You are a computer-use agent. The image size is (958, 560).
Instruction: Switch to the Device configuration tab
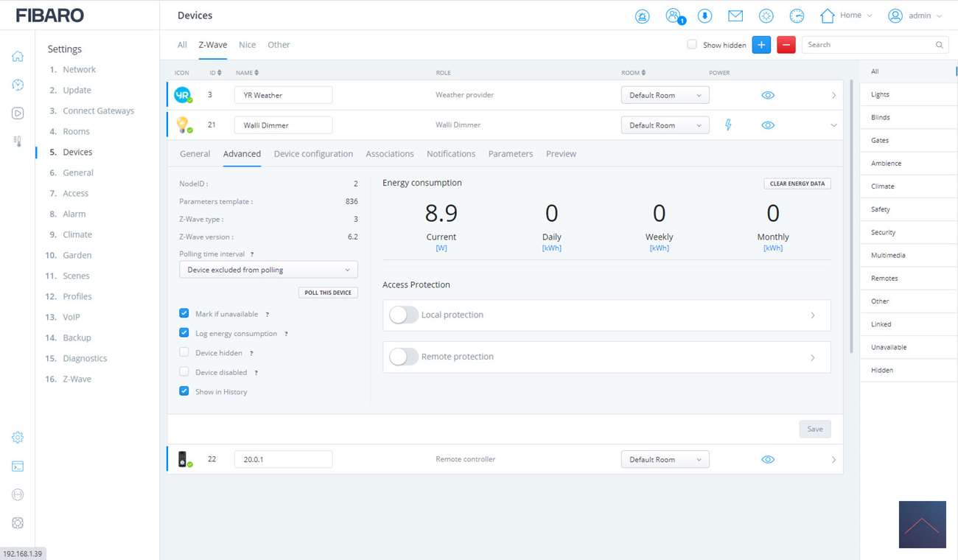tap(313, 154)
